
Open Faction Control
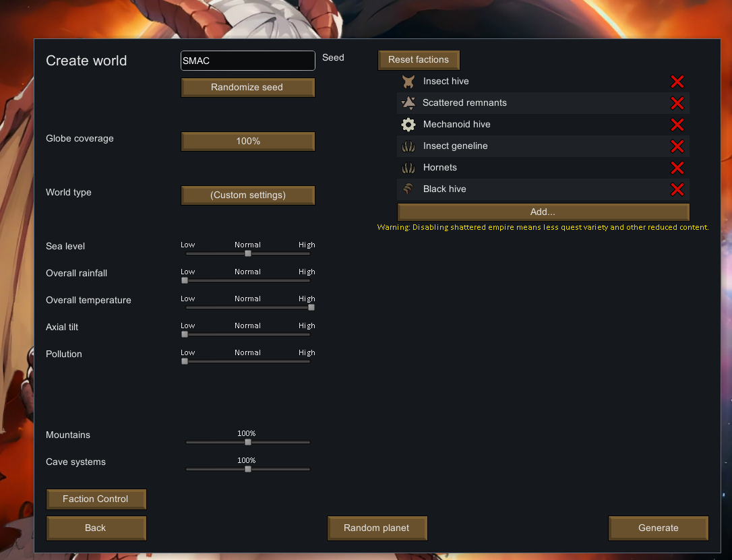[x=96, y=499]
